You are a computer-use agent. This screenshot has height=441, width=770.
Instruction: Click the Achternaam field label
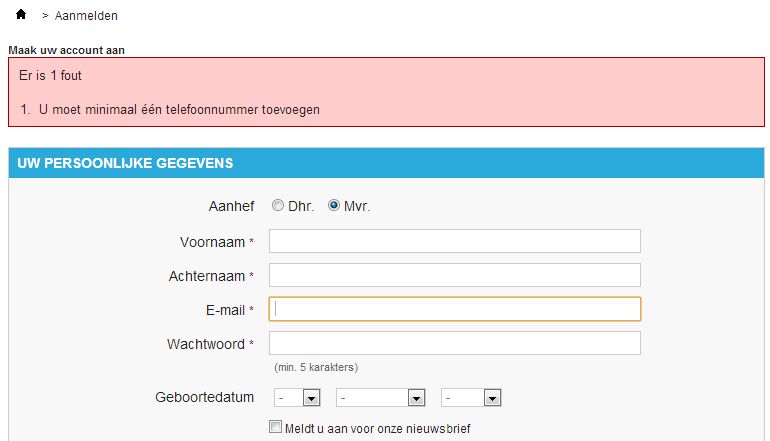point(207,276)
